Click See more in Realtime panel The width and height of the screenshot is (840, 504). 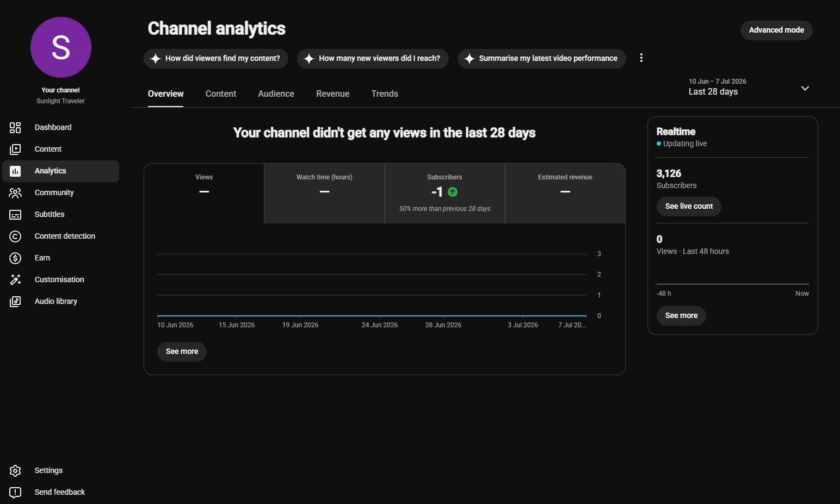[x=681, y=316]
